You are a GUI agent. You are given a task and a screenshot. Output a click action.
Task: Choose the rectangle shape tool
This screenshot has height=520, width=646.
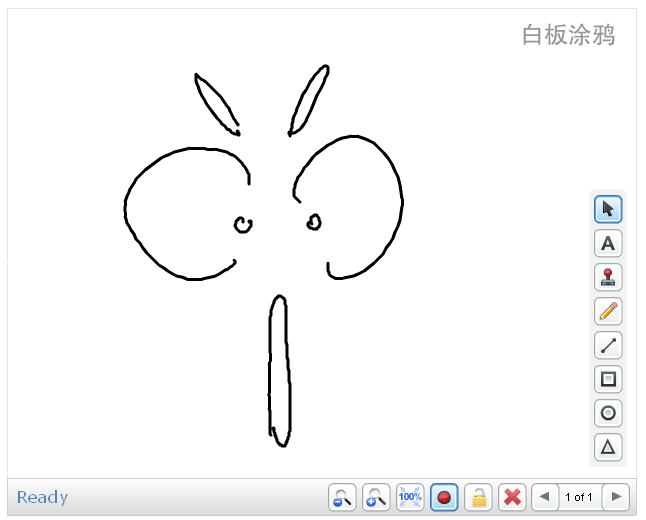608,379
